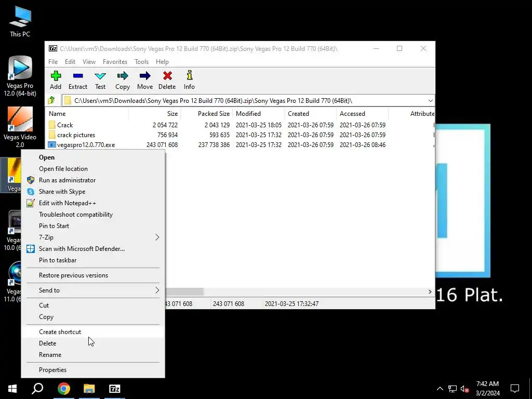Switch to 7-Zip taskbar button
The width and height of the screenshot is (532, 399).
click(x=115, y=389)
